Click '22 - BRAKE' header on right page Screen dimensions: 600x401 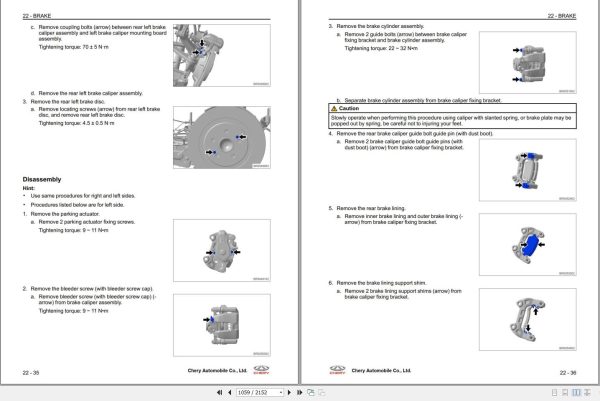[x=562, y=16]
